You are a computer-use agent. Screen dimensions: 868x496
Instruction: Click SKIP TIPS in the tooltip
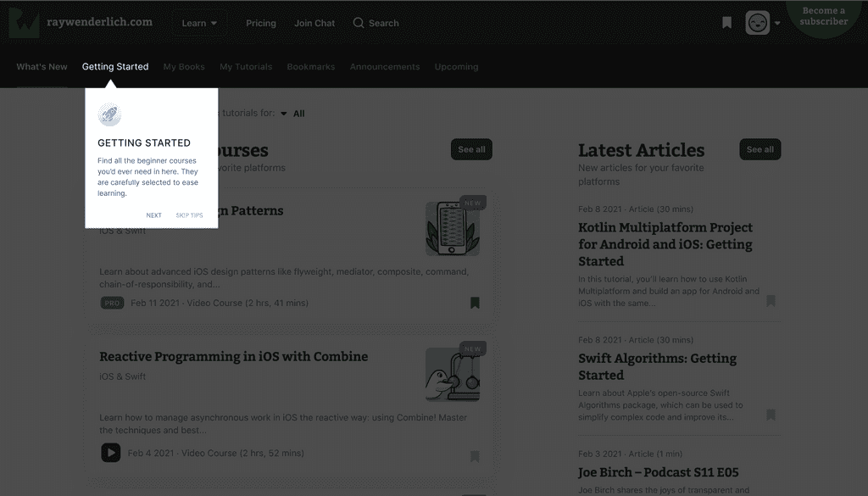coord(189,215)
